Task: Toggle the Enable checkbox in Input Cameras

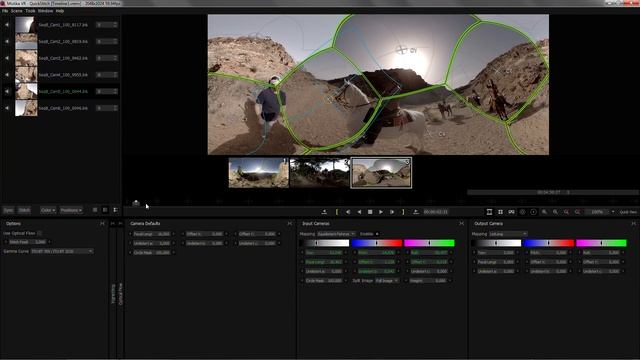Action: point(377,234)
